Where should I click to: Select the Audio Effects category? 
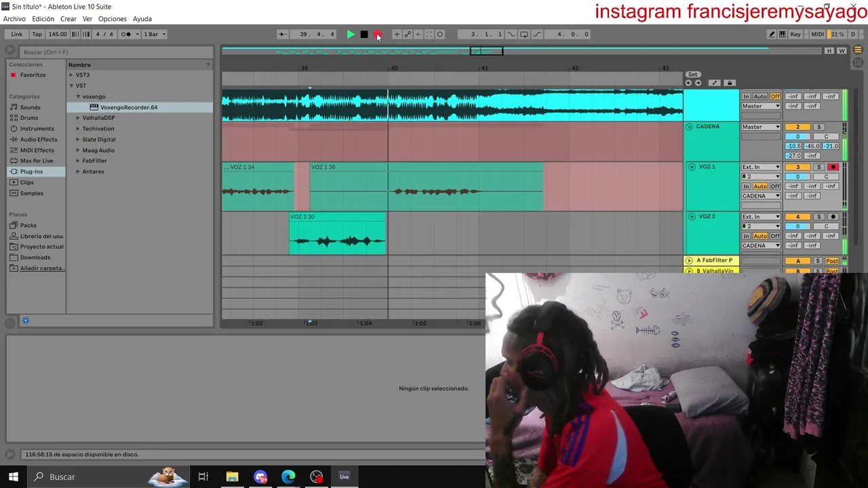(38, 140)
